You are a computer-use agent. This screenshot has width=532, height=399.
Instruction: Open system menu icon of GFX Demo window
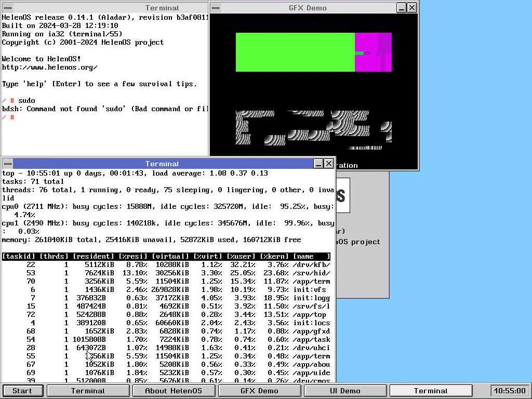pyautogui.click(x=216, y=8)
